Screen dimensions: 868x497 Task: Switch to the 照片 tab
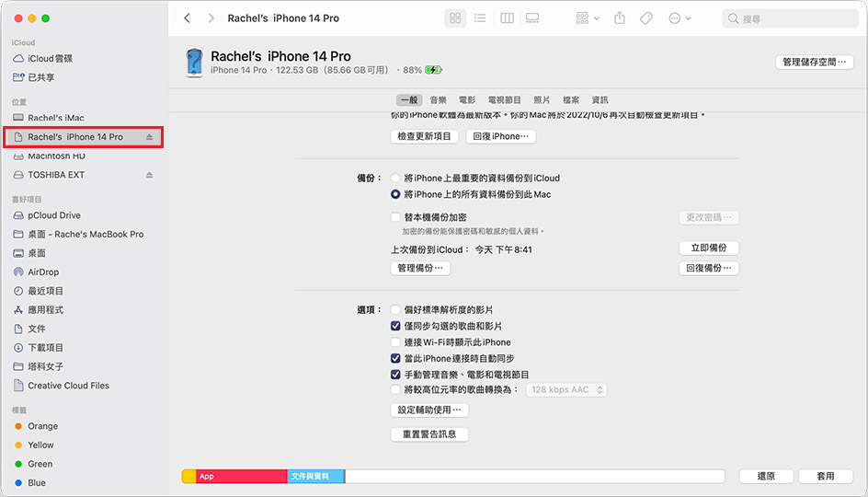(542, 99)
